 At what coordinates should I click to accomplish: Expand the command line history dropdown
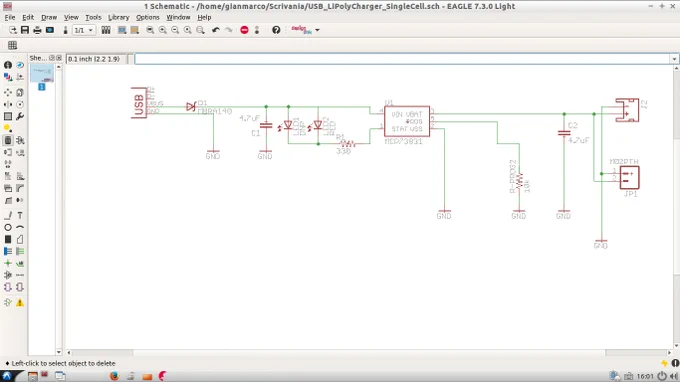coord(674,59)
